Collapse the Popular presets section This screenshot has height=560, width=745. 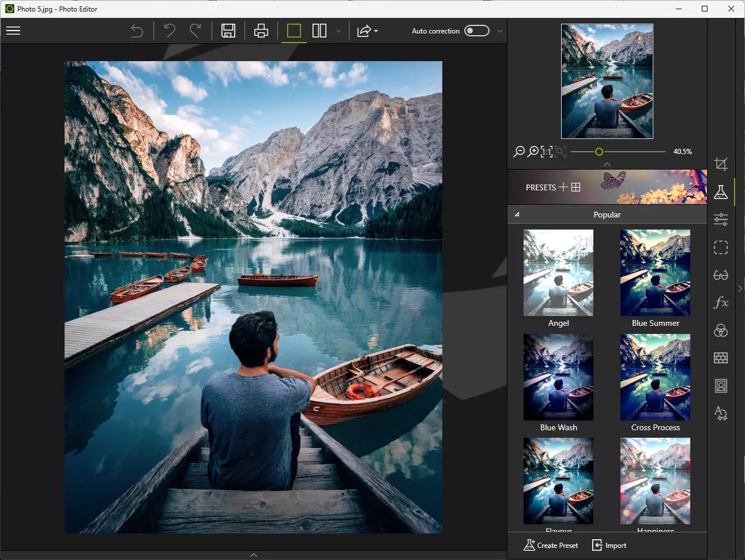pos(517,214)
